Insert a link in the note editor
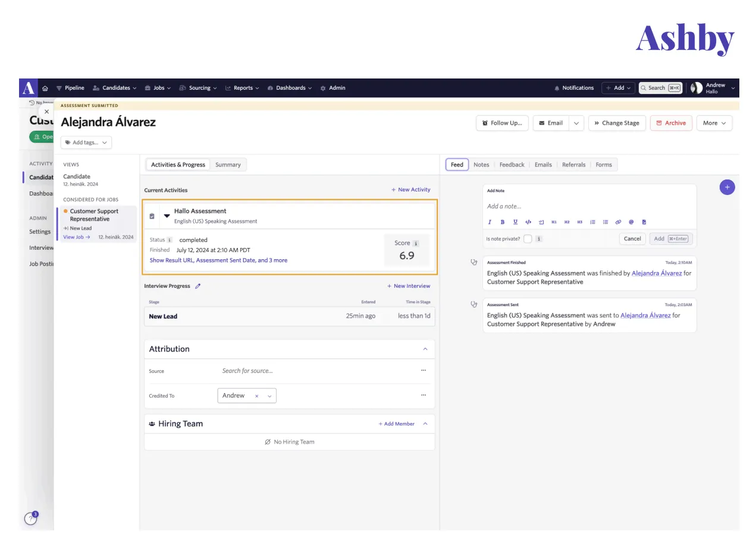The image size is (756, 547). (618, 222)
